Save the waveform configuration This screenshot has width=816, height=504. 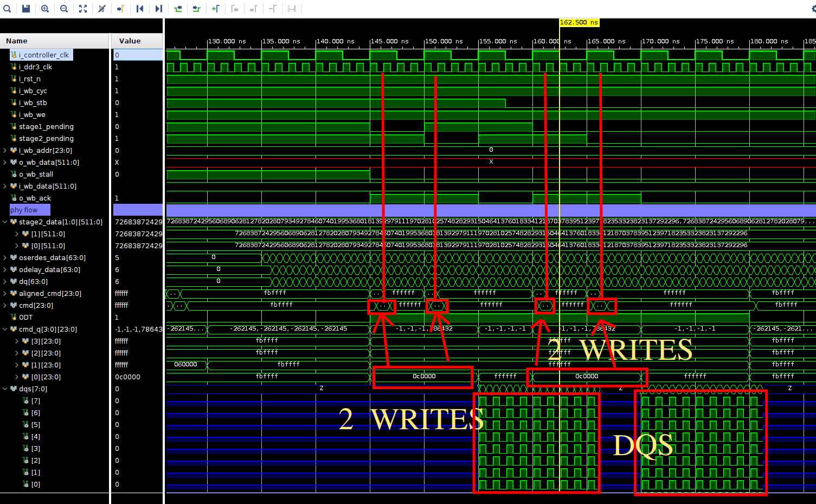click(x=26, y=9)
